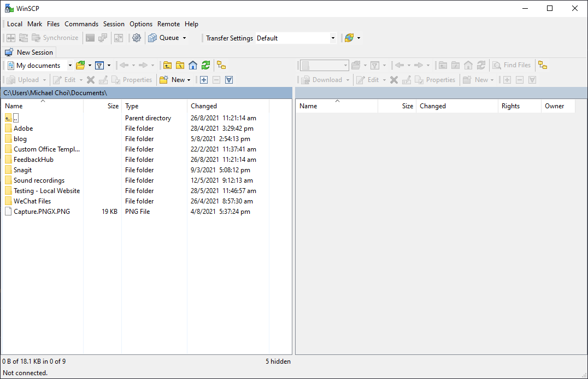Click the Capture.PNGX.PNG file icon
The image size is (588, 379).
click(8, 212)
